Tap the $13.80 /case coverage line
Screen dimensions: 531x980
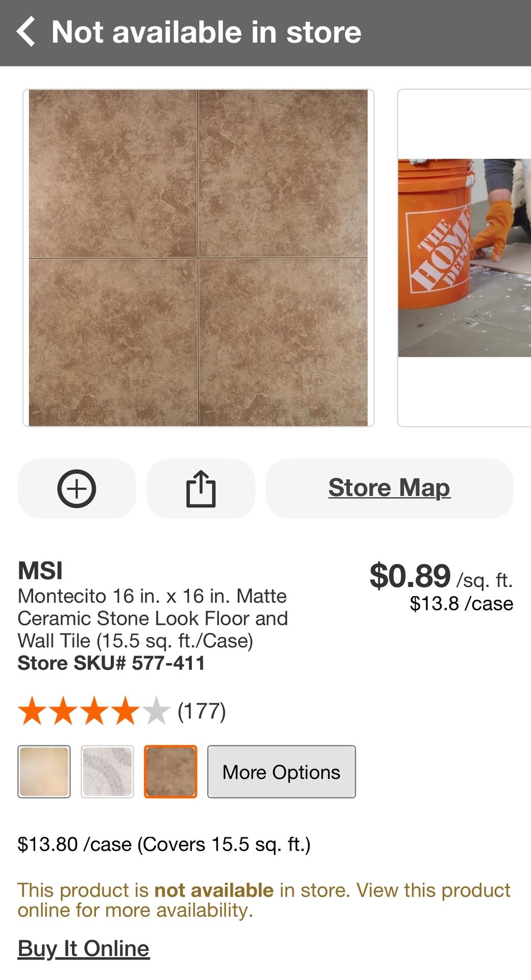pos(164,844)
